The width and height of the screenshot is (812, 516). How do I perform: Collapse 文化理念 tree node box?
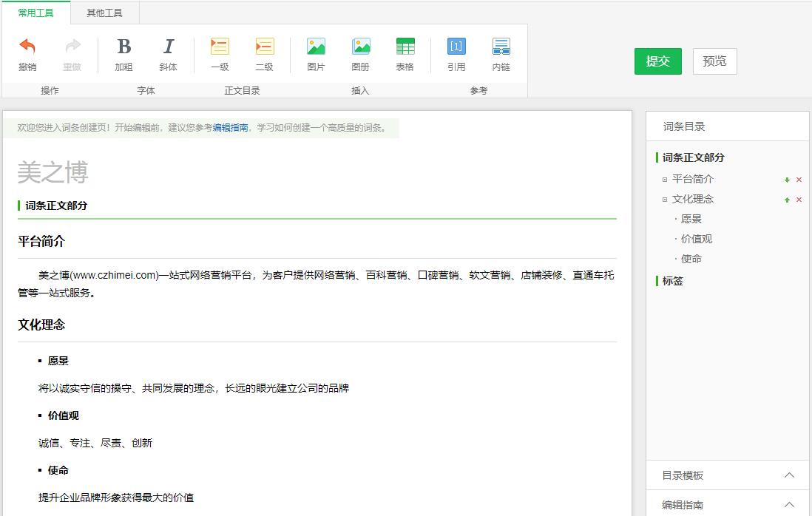click(664, 200)
